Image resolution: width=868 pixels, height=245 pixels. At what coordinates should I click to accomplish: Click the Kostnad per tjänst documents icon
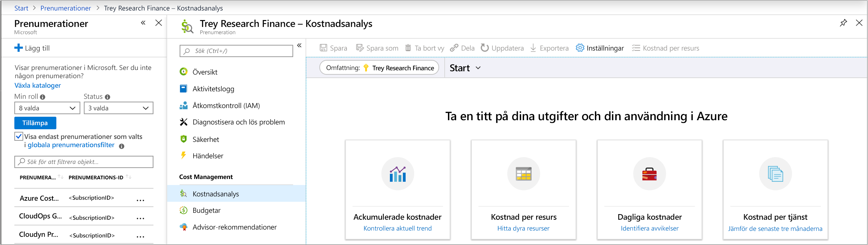coord(775,174)
